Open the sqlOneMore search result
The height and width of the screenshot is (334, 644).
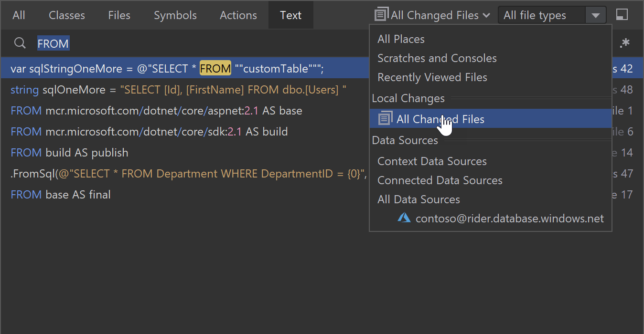tap(178, 90)
